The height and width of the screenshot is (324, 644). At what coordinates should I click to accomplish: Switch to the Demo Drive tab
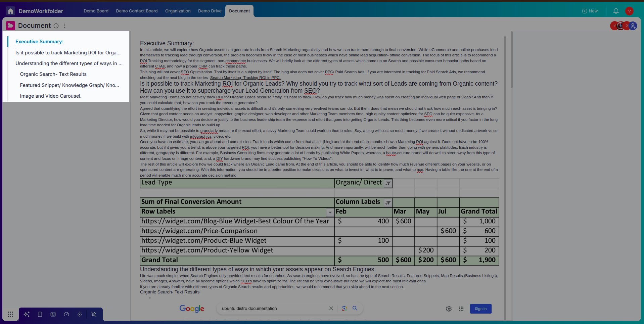pos(210,11)
